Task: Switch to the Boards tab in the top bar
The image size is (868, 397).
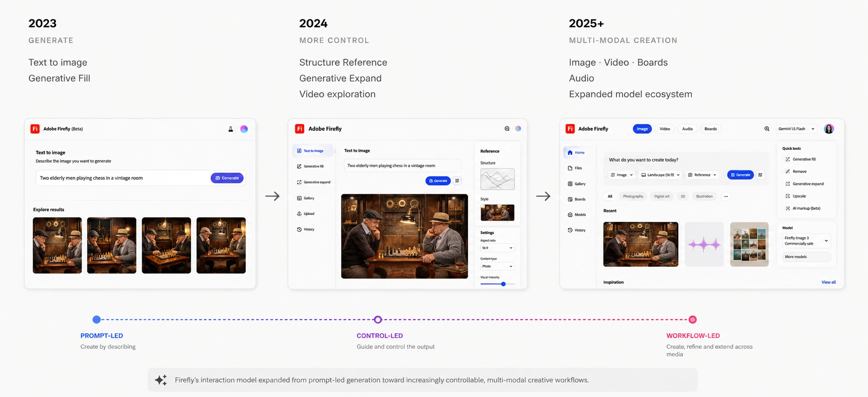Action: (710, 129)
